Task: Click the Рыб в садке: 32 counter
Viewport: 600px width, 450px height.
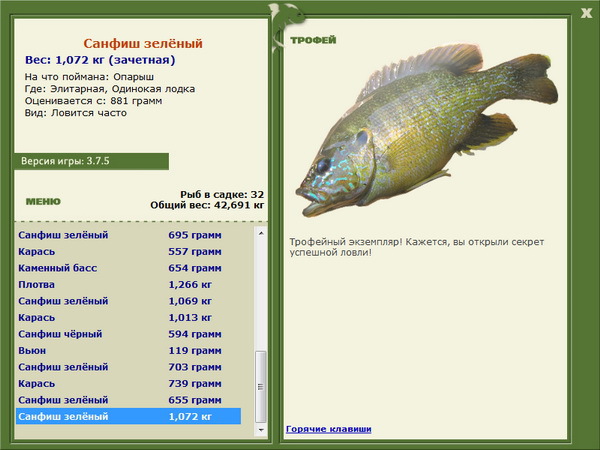Action: (x=222, y=194)
